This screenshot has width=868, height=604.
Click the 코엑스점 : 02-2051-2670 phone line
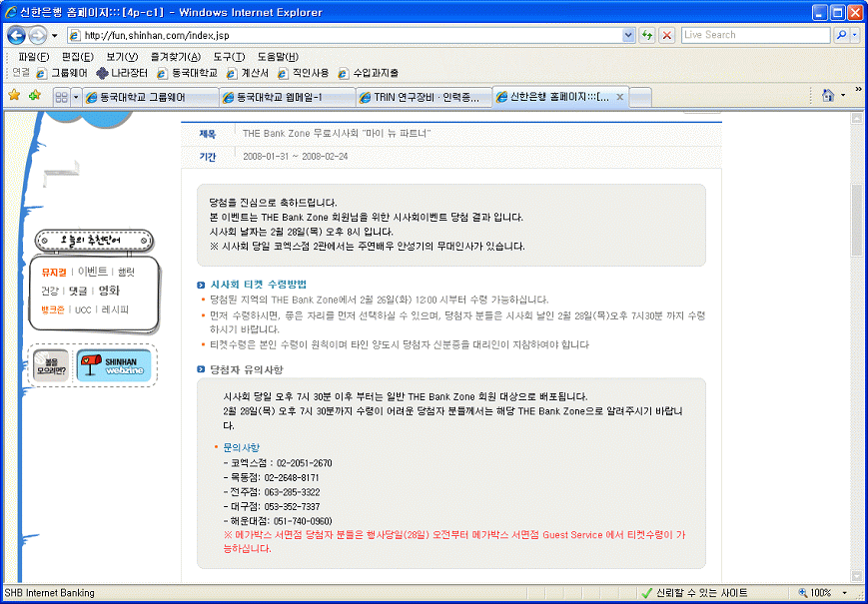coord(278,463)
